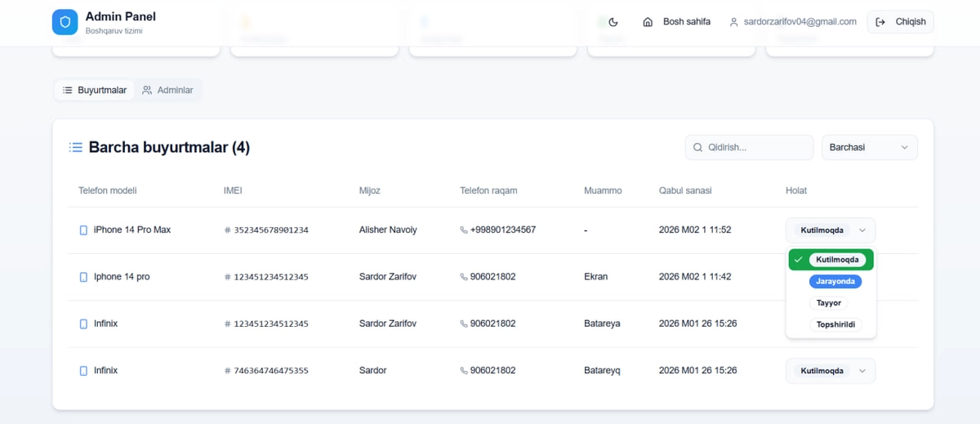Screen dimensions: 980x424
Task: Click Telefon modeli column header
Action: tap(107, 190)
